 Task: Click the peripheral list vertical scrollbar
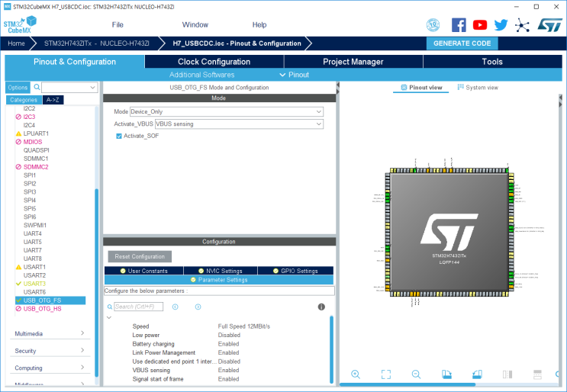97,282
